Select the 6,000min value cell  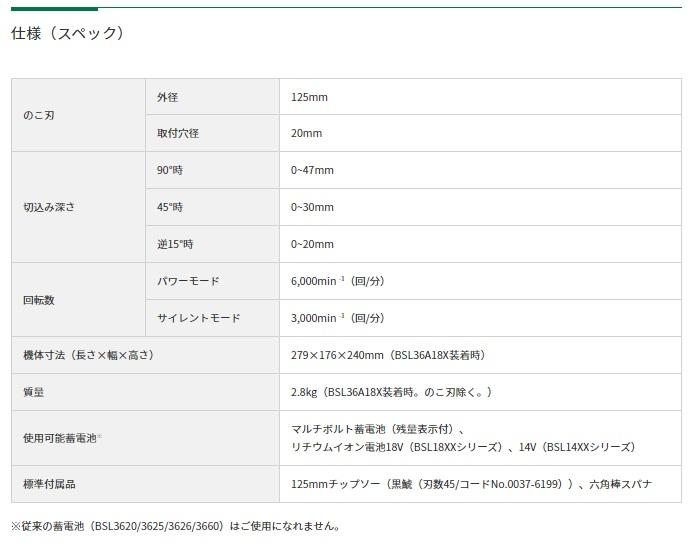click(x=480, y=281)
